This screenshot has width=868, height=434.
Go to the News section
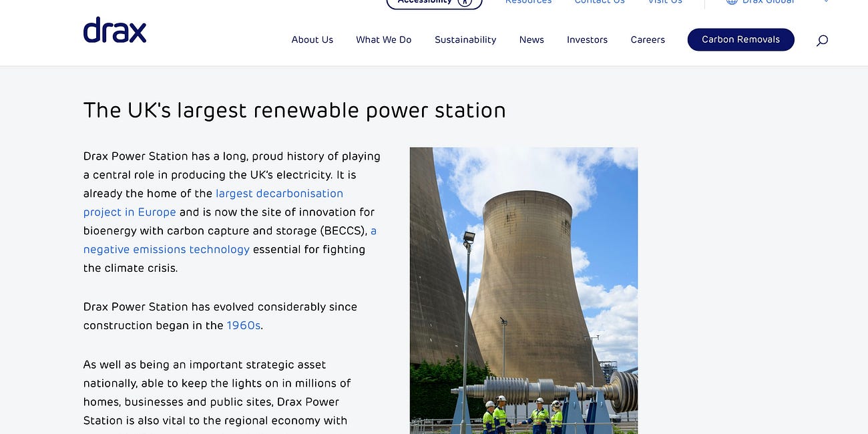531,40
